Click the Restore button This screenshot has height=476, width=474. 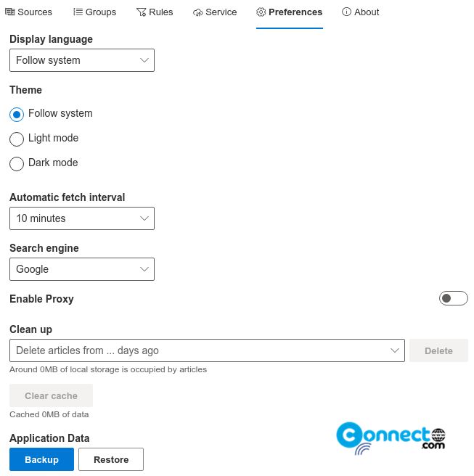click(x=111, y=459)
